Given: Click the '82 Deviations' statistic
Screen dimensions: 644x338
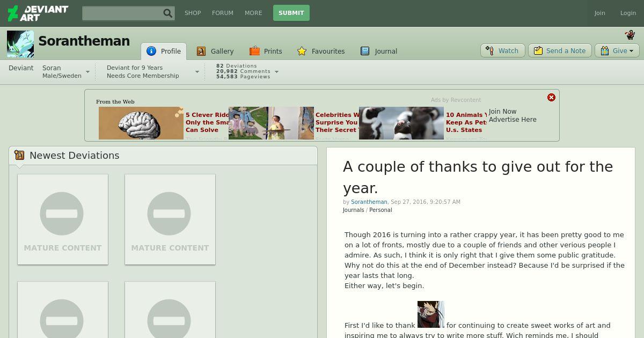Looking at the screenshot, I should click(237, 66).
